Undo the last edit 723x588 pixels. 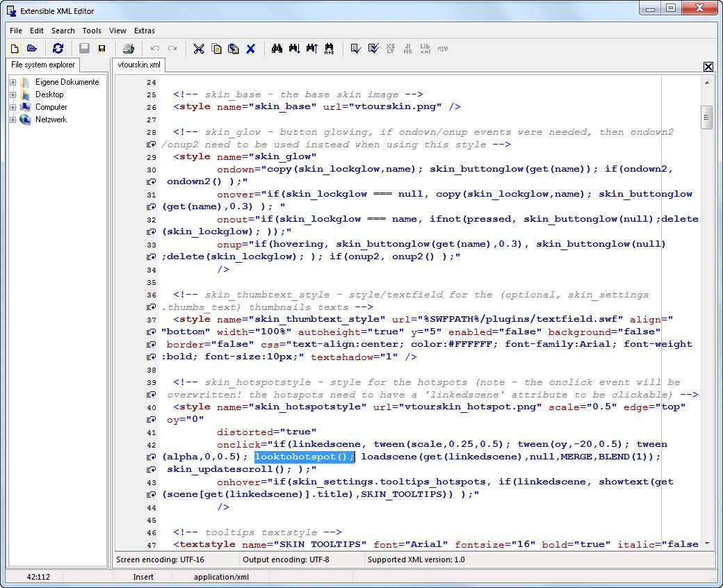click(x=155, y=49)
